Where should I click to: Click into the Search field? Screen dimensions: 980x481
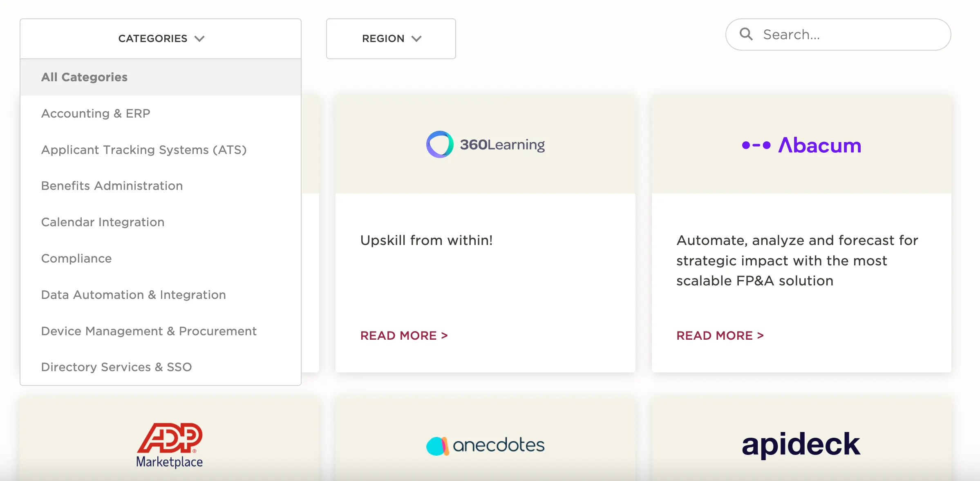coord(838,34)
